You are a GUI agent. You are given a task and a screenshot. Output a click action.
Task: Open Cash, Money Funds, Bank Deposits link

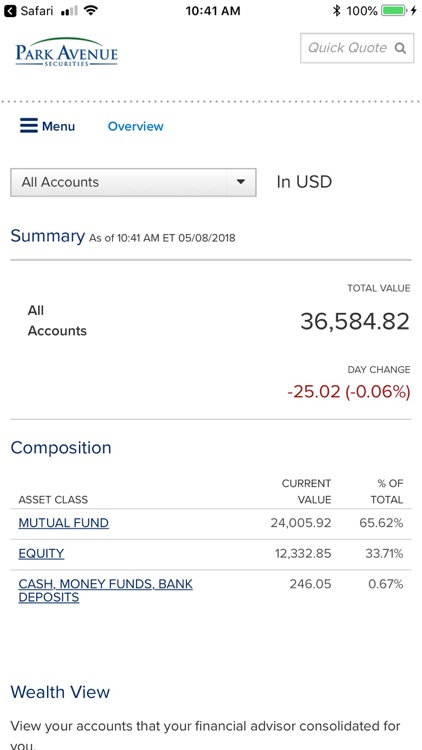105,591
